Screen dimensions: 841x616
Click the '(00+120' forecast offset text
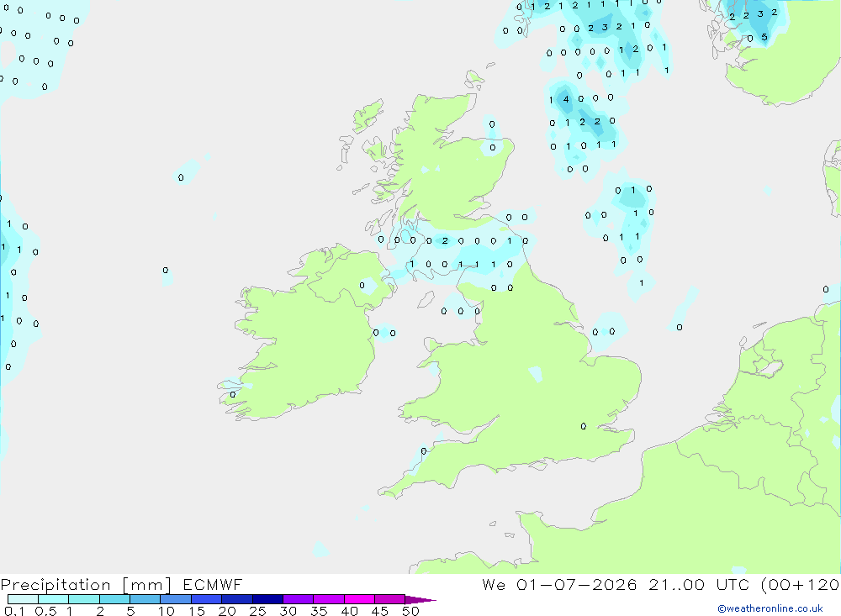(800, 584)
